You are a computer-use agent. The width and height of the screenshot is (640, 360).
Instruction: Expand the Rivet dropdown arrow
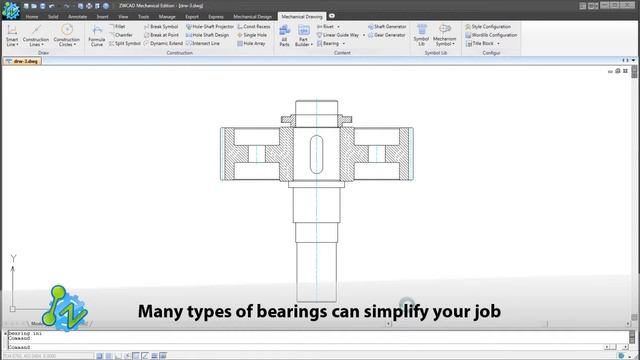[x=338, y=27]
